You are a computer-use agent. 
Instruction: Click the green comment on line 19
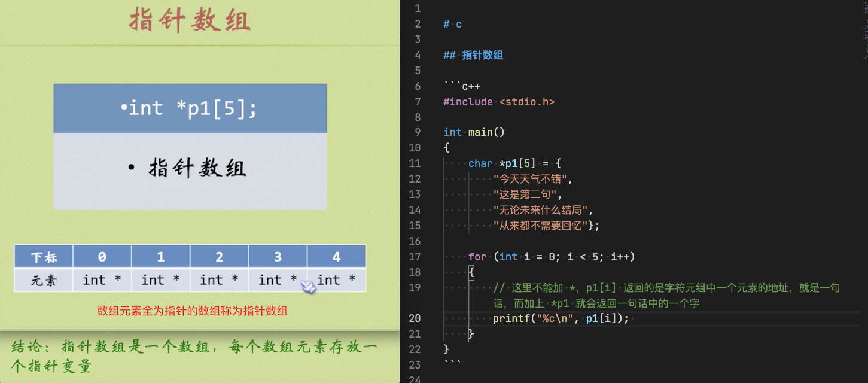pos(666,296)
